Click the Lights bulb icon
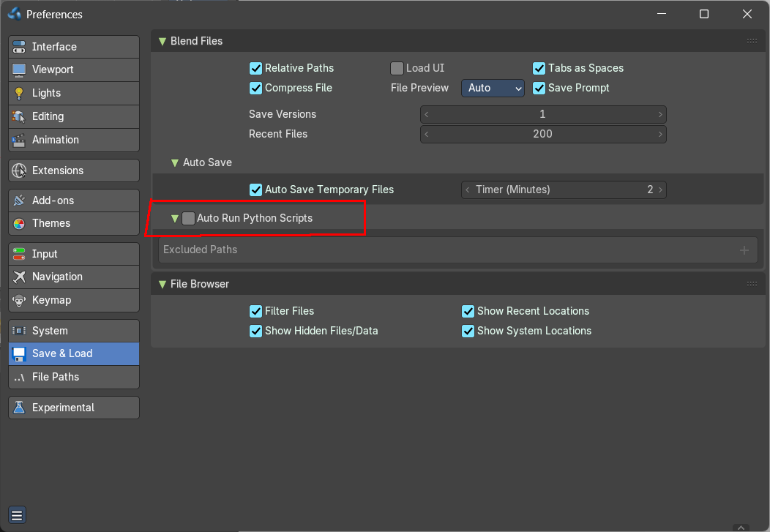The width and height of the screenshot is (770, 532). coord(18,93)
